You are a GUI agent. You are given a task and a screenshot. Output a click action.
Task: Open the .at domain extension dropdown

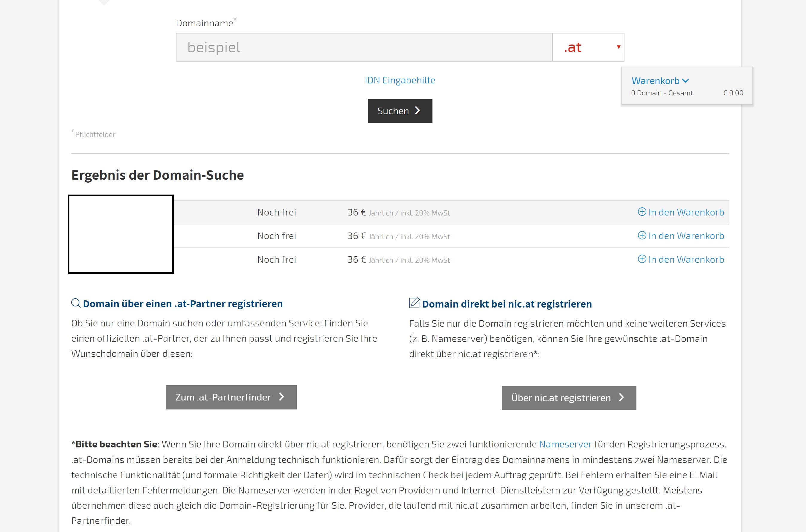(x=584, y=47)
